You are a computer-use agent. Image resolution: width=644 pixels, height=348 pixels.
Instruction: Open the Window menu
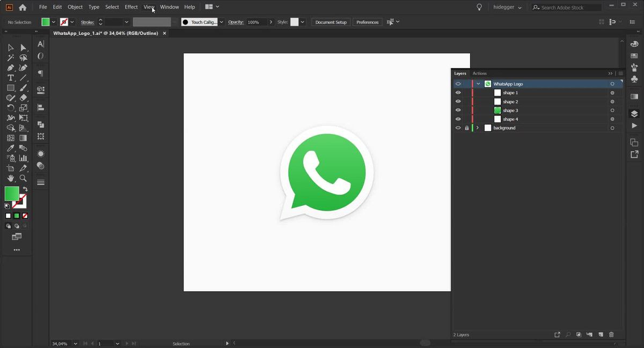click(170, 7)
